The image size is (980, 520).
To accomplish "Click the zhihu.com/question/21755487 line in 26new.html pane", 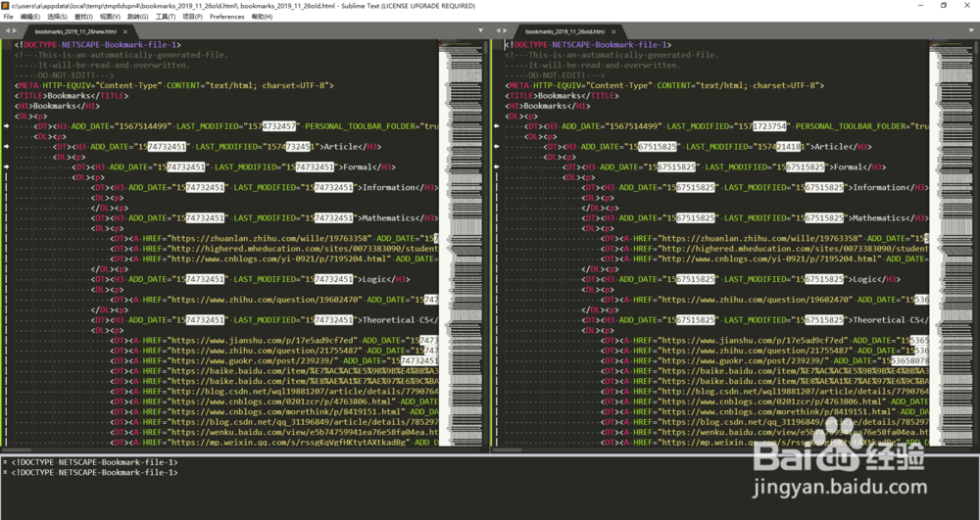I will [275, 351].
